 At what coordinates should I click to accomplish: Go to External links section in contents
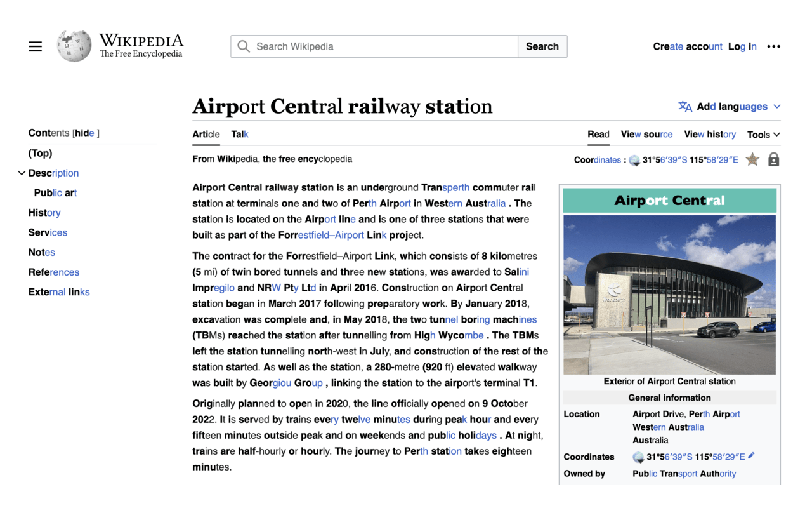click(x=59, y=292)
